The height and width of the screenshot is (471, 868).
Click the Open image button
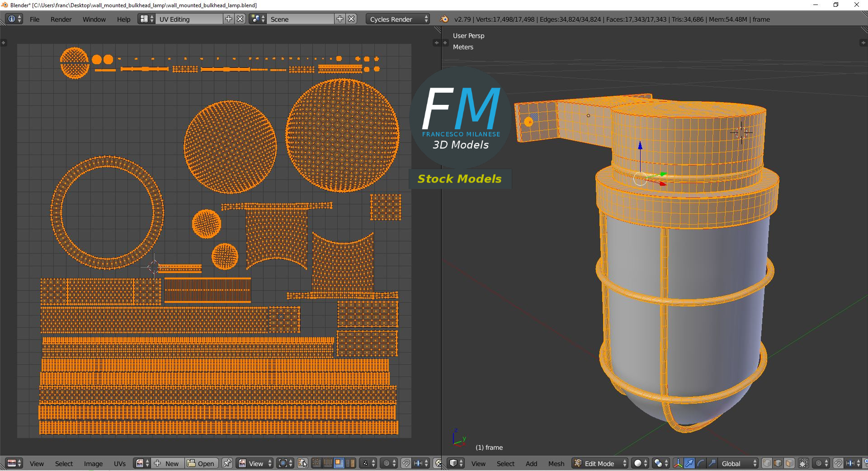click(x=201, y=463)
